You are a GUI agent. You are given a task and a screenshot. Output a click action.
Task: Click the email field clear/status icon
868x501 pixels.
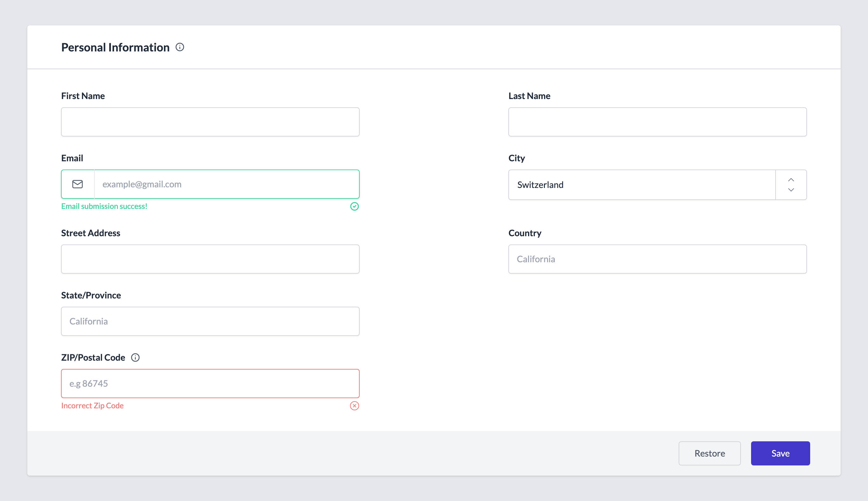tap(354, 206)
